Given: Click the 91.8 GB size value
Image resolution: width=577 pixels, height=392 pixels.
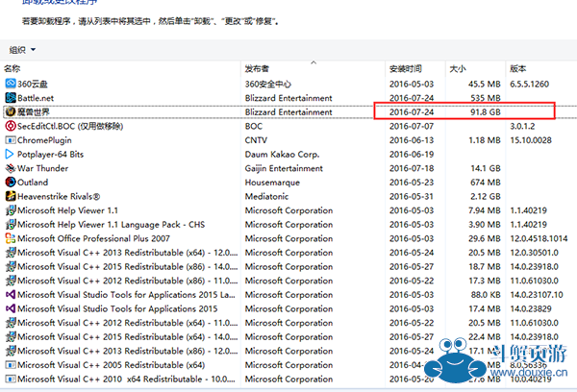Looking at the screenshot, I should click(486, 111).
